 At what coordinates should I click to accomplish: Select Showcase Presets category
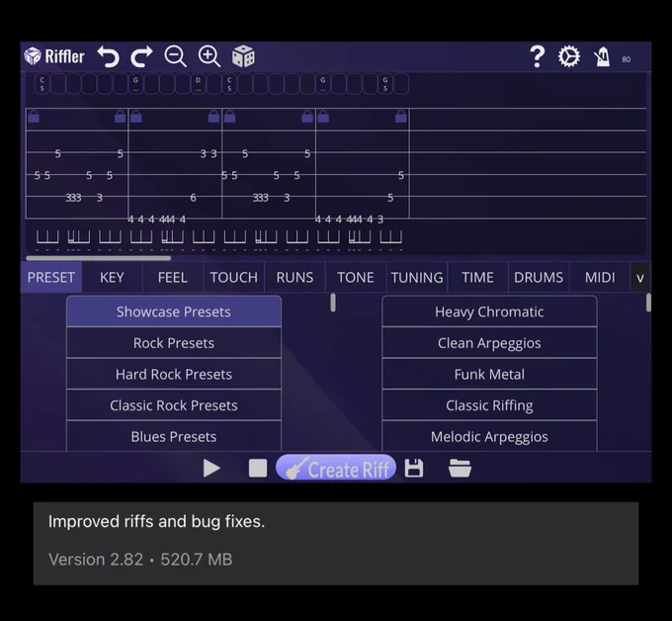pos(174,311)
